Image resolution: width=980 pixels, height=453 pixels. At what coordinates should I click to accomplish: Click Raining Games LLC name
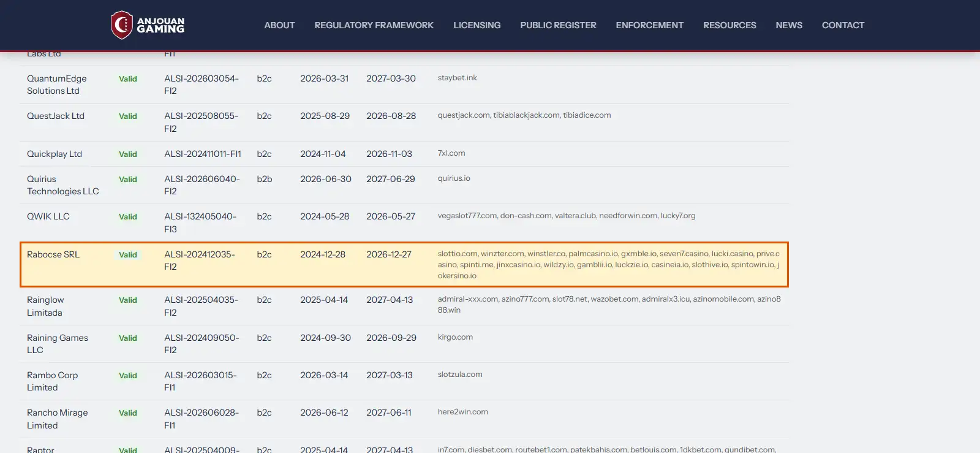[x=58, y=344]
